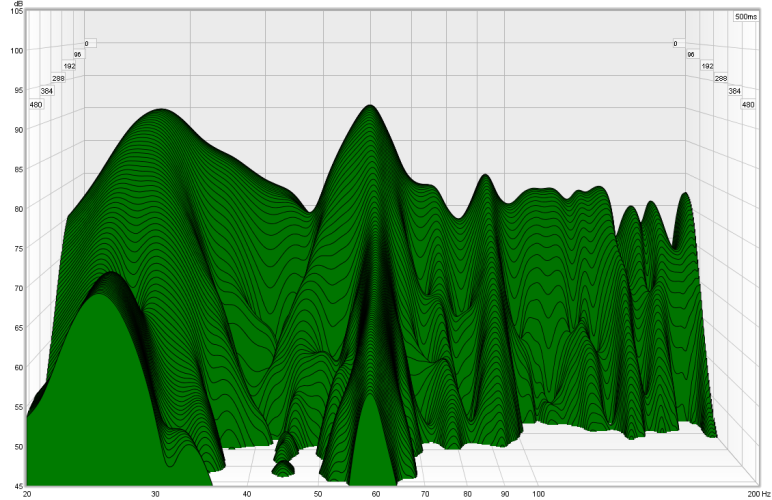
Task: Click the left-side 192 ms time marker
Action: pos(69,66)
